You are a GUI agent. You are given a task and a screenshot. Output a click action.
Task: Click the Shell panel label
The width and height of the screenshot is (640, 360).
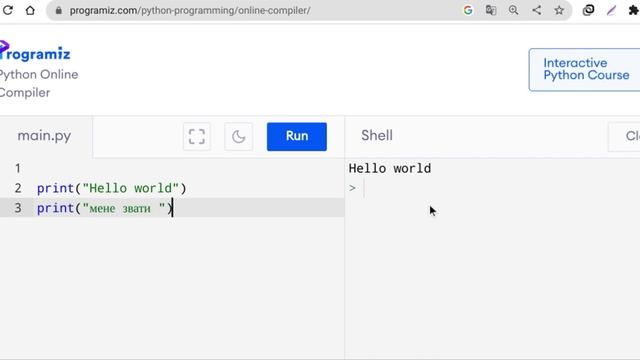[x=377, y=136]
